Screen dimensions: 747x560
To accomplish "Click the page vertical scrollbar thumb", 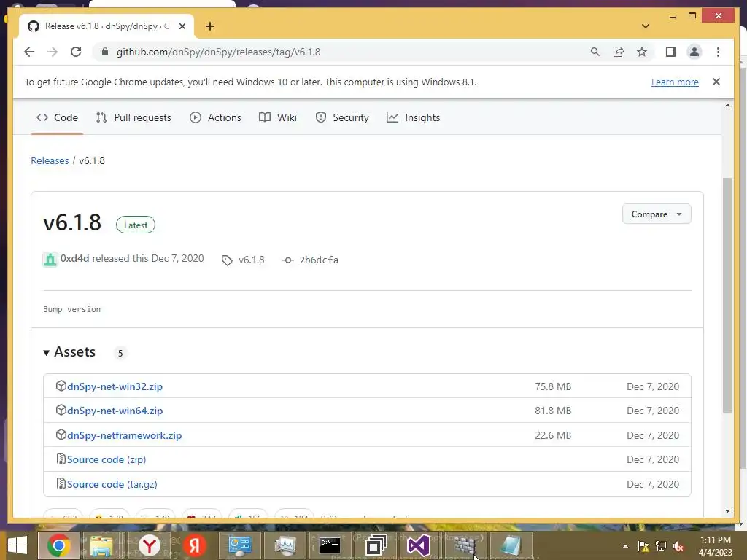I will pos(727,295).
